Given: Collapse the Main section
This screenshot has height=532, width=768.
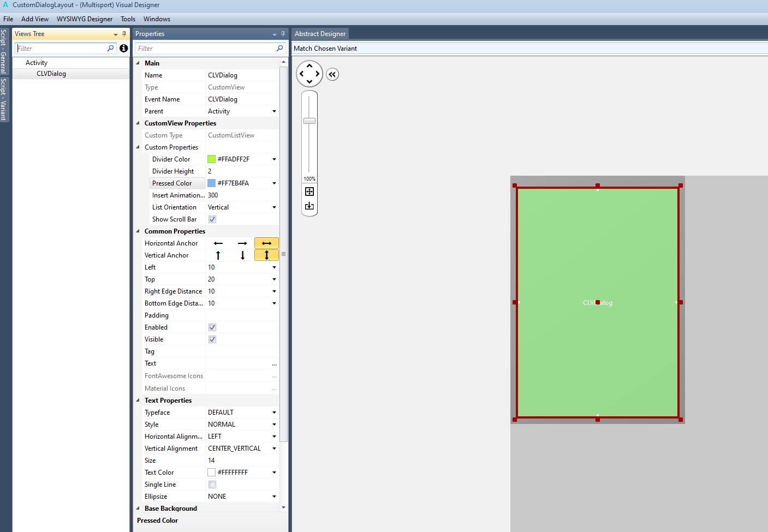Looking at the screenshot, I should coord(138,63).
